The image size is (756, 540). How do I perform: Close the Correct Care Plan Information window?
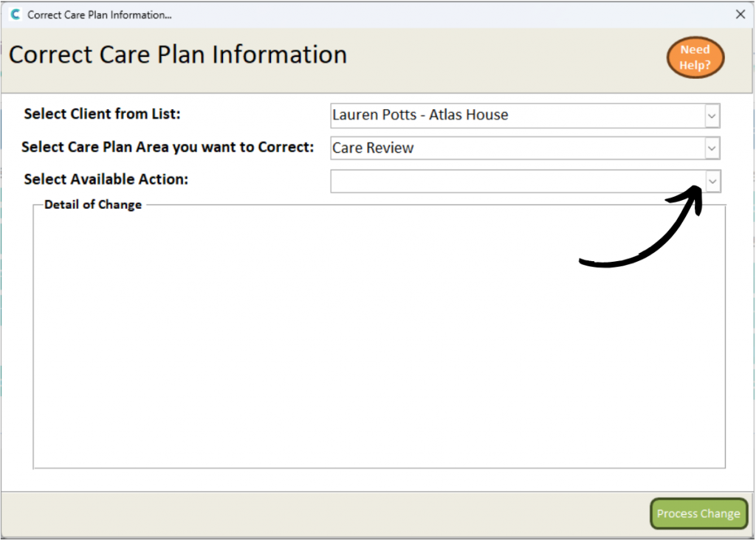point(740,15)
